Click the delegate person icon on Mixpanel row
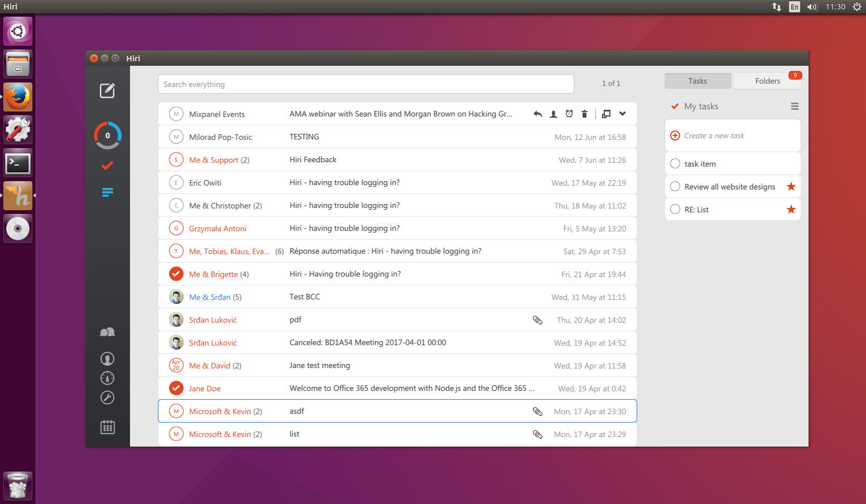The image size is (866, 504). point(554,114)
